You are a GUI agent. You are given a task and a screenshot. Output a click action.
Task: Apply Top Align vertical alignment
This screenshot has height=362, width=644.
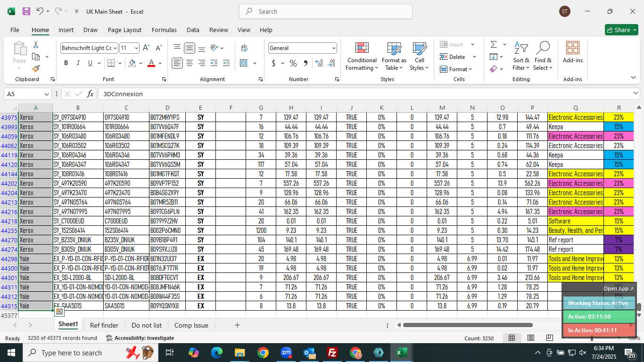coord(177,48)
